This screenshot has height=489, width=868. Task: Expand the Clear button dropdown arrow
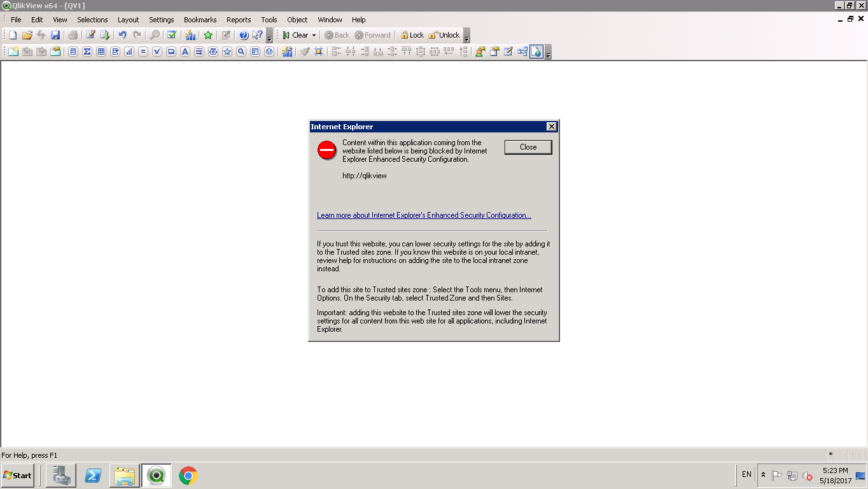314,35
